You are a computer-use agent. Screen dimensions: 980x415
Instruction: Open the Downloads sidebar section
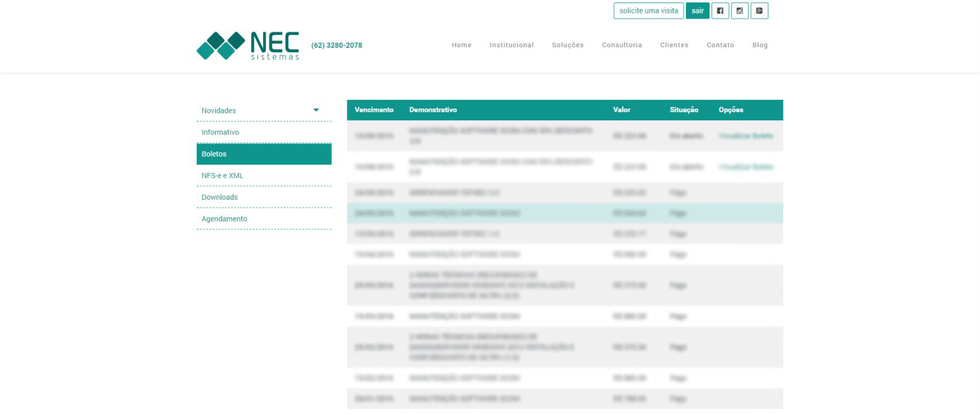coord(220,197)
